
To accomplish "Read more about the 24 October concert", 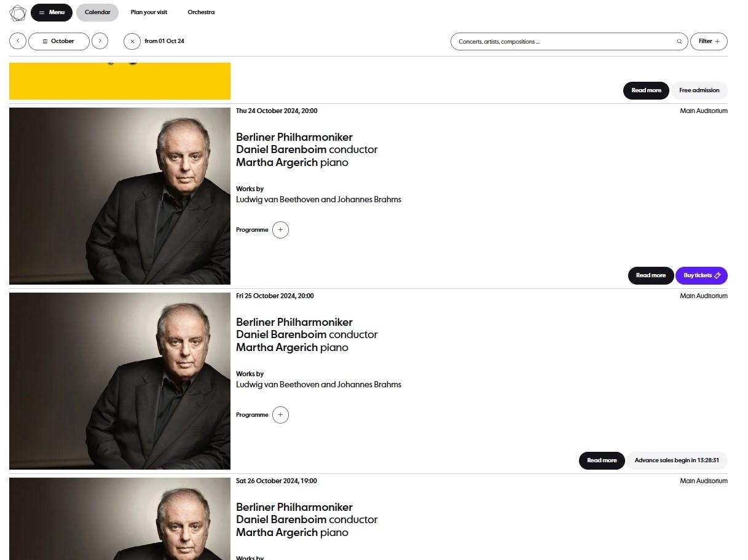I will coord(651,275).
